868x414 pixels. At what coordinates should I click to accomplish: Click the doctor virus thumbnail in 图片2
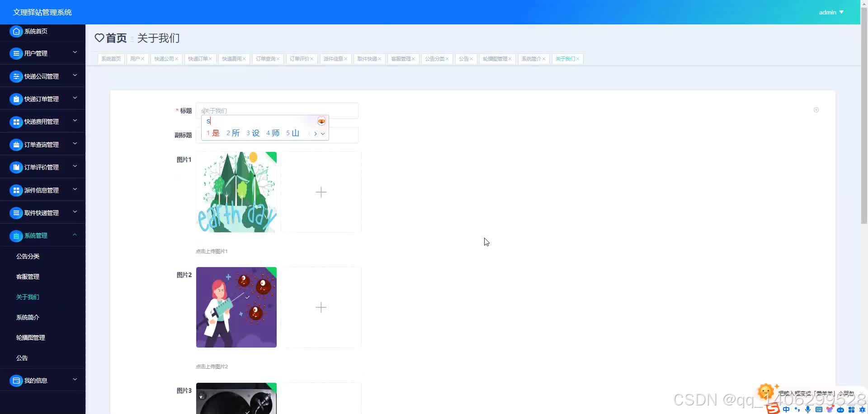click(x=236, y=307)
